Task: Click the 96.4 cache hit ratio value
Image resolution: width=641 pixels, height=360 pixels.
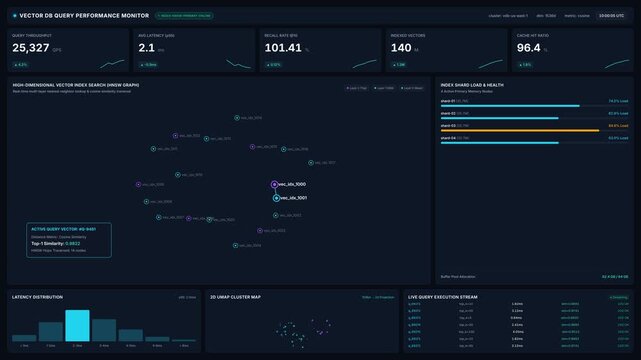Action: click(529, 48)
